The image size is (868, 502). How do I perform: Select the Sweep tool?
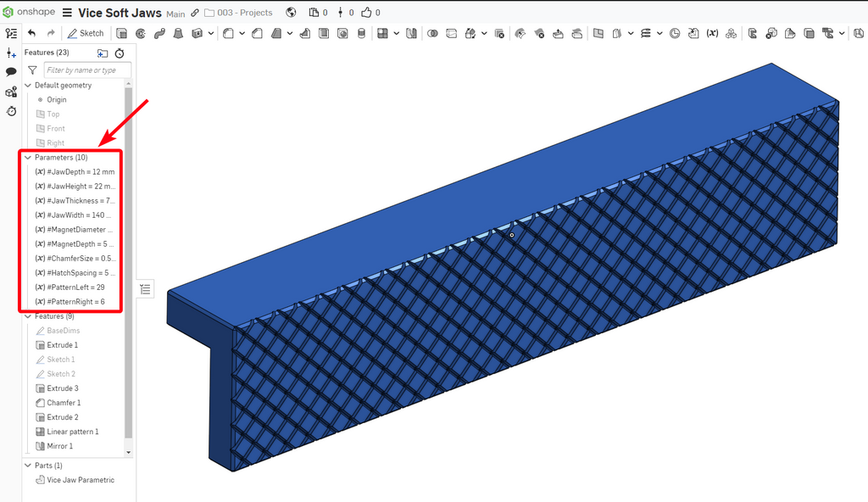coord(159,33)
